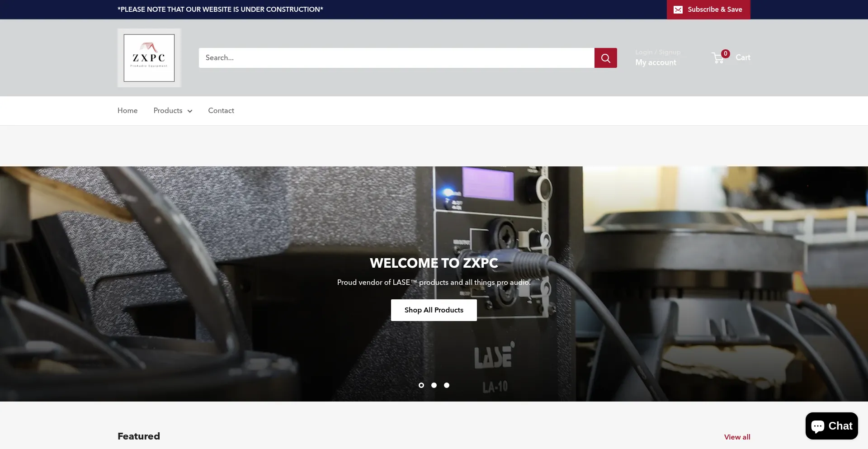Click the ZXPC logo
Image resolution: width=868 pixels, height=449 pixels.
pos(149,58)
